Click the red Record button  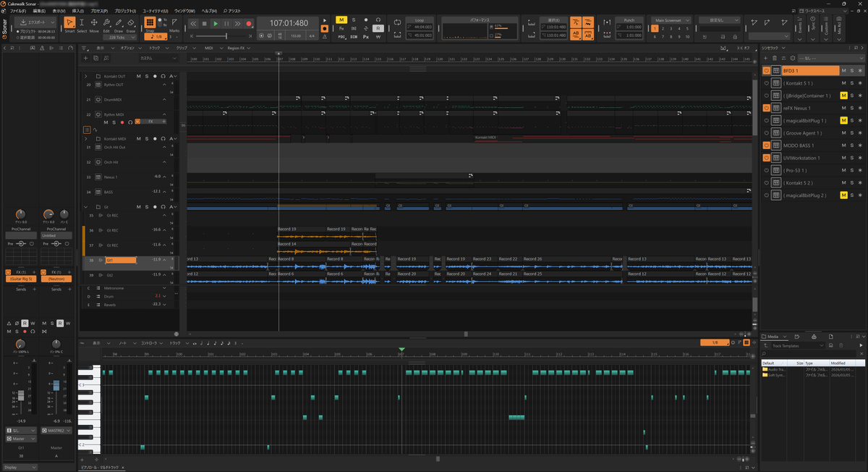click(x=249, y=24)
